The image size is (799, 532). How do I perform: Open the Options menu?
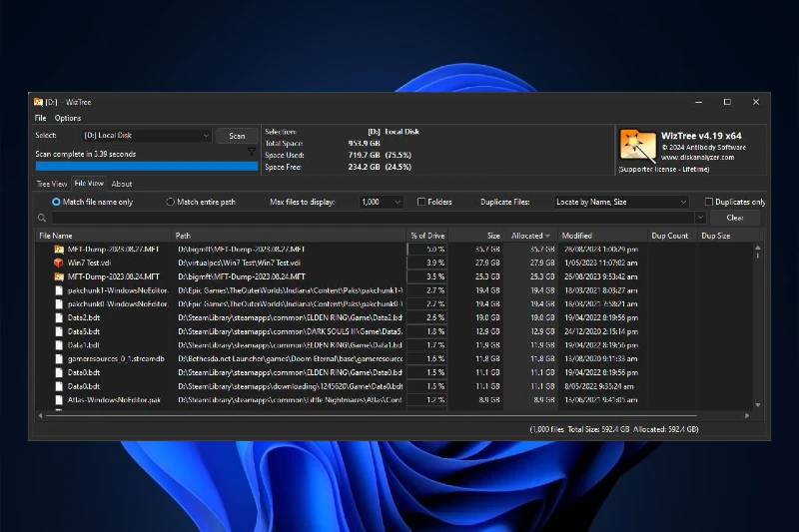point(68,118)
